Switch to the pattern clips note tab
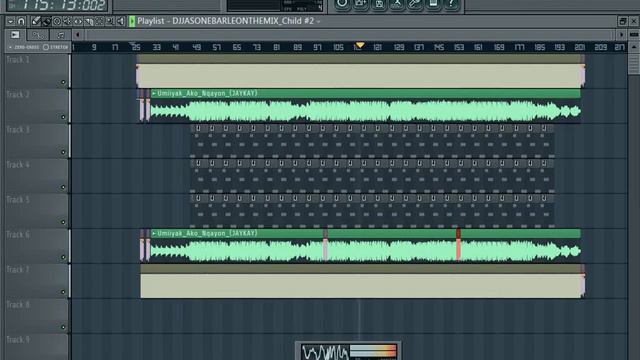Image resolution: width=640 pixels, height=360 pixels. [x=60, y=35]
